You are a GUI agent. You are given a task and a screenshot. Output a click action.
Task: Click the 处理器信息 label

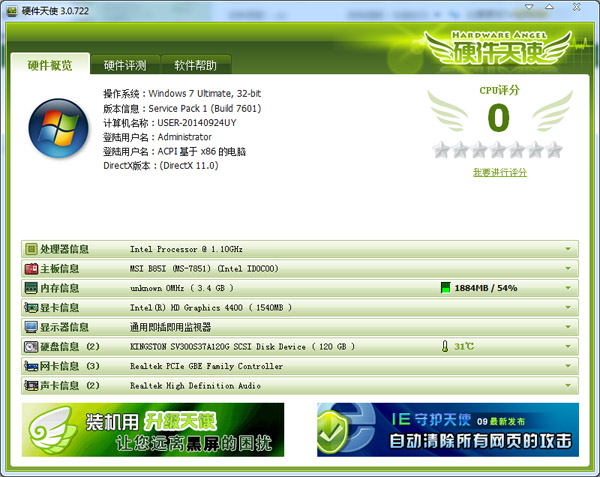coord(64,249)
